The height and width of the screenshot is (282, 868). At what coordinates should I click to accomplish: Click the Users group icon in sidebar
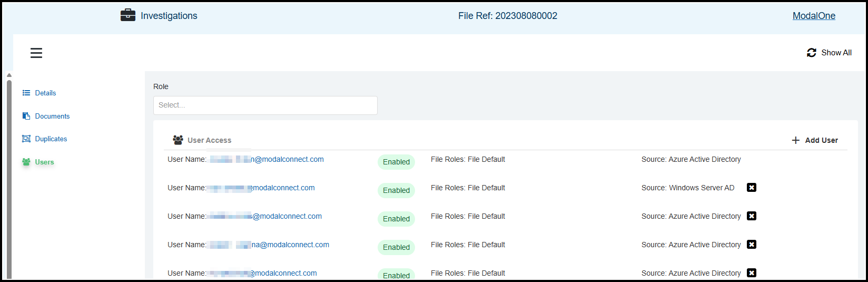[x=26, y=162]
